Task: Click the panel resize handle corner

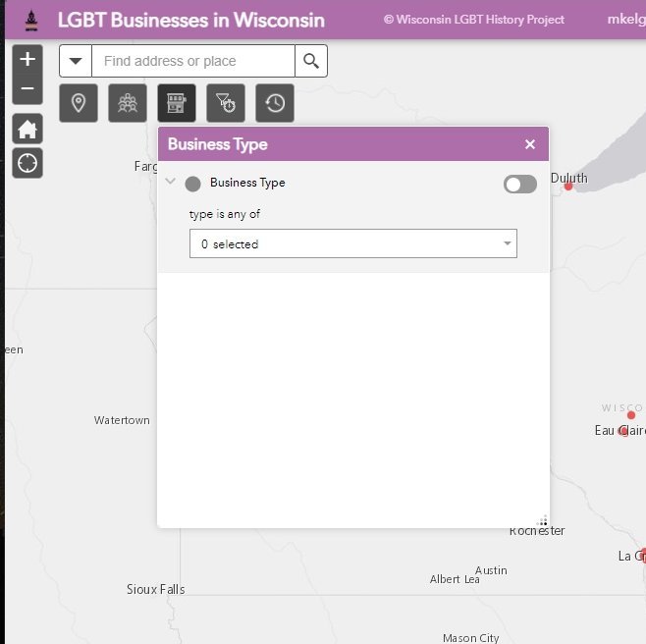Action: [x=543, y=521]
